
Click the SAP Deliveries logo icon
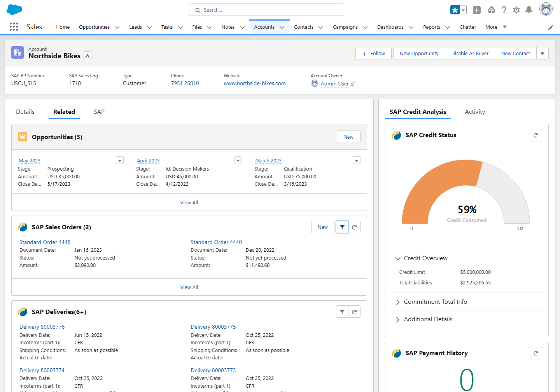point(23,312)
